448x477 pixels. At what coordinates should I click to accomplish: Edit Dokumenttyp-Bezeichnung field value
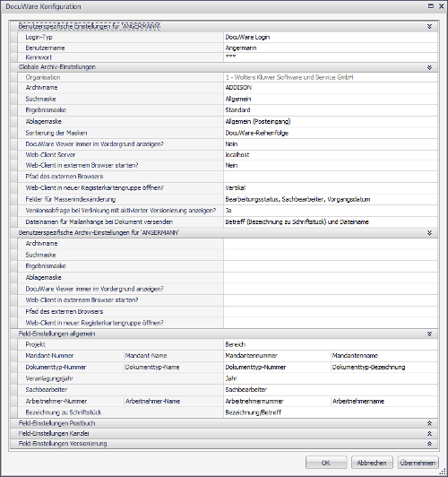click(384, 368)
